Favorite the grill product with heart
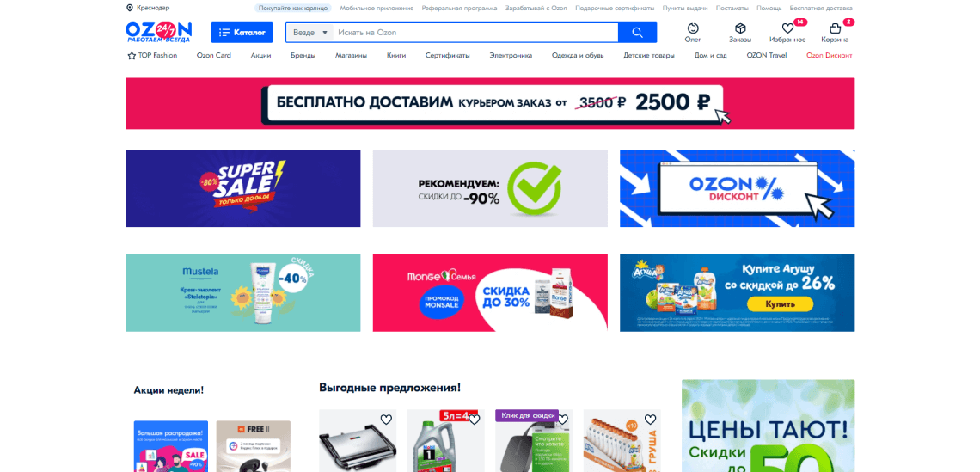Screen dimensions: 980x472 (386, 420)
